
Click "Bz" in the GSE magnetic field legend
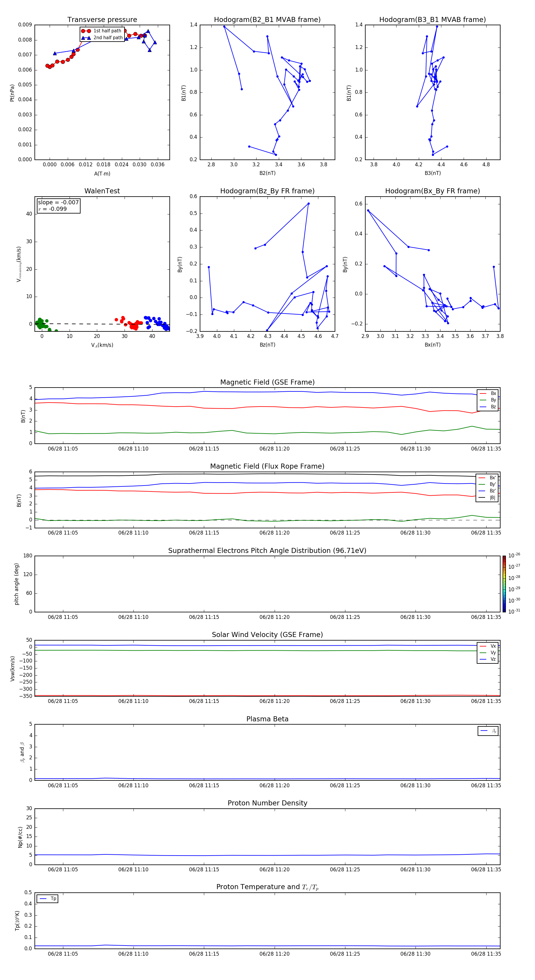pos(493,407)
